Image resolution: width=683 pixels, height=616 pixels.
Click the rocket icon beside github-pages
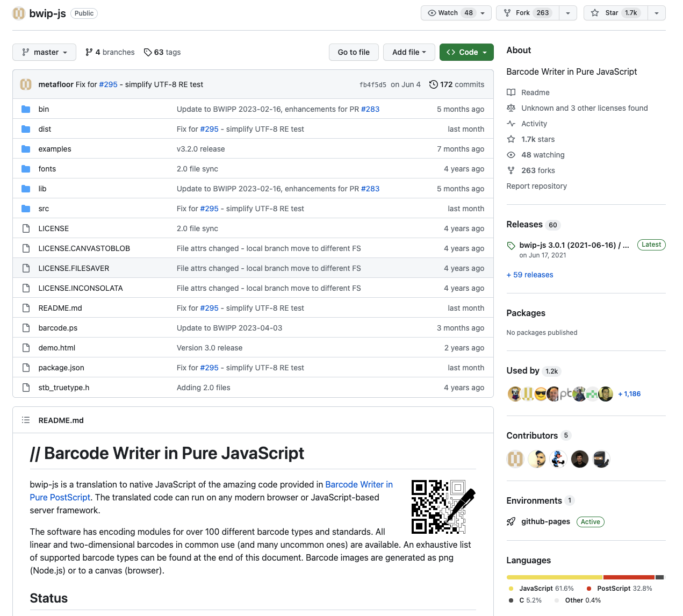[x=511, y=521]
